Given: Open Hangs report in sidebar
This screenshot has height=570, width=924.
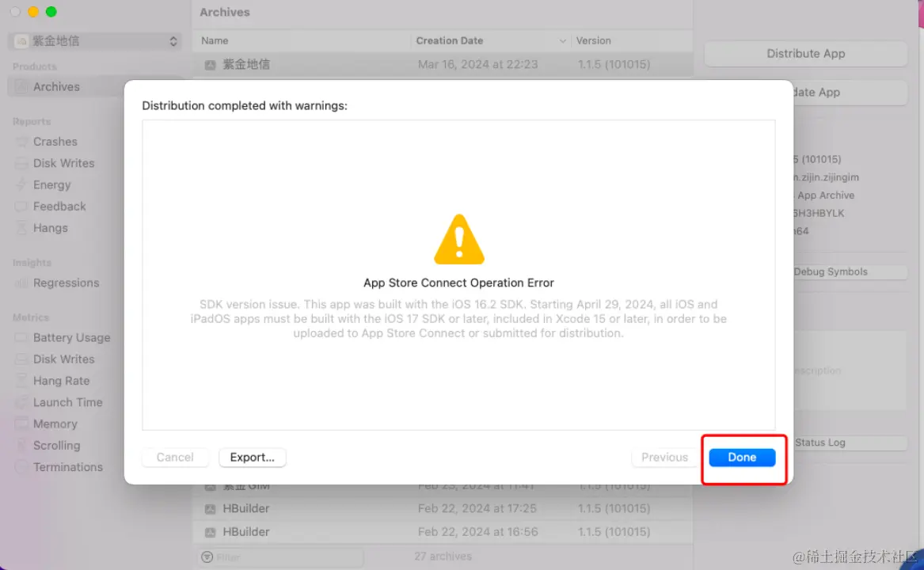Looking at the screenshot, I should (51, 228).
